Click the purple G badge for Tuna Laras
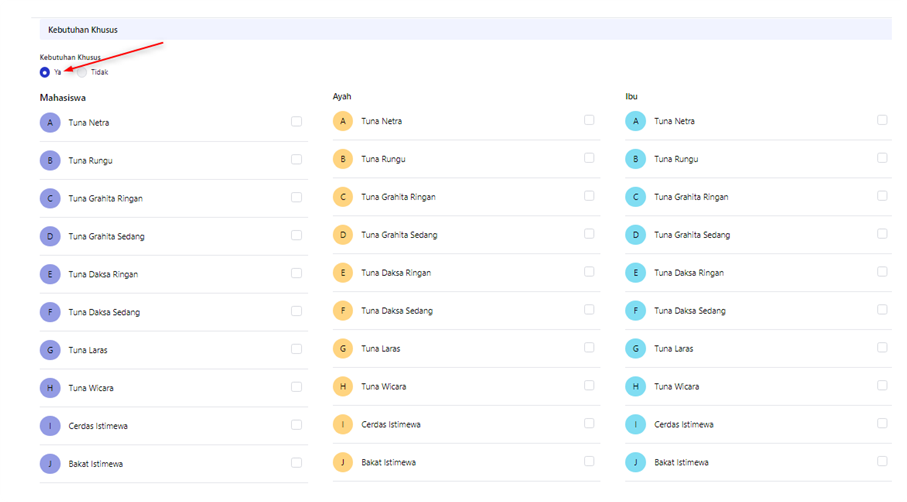Screen dimensions: 907x502 click(50, 350)
